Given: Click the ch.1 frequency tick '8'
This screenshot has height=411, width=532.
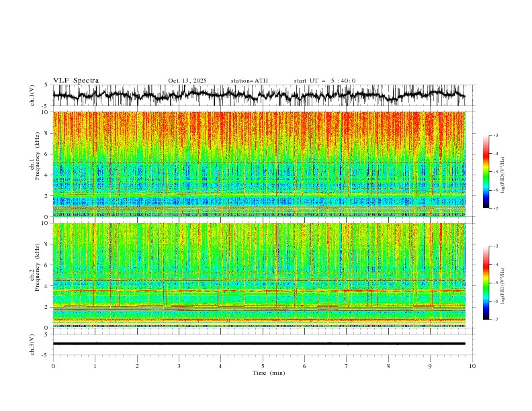Looking at the screenshot, I should point(46,133).
